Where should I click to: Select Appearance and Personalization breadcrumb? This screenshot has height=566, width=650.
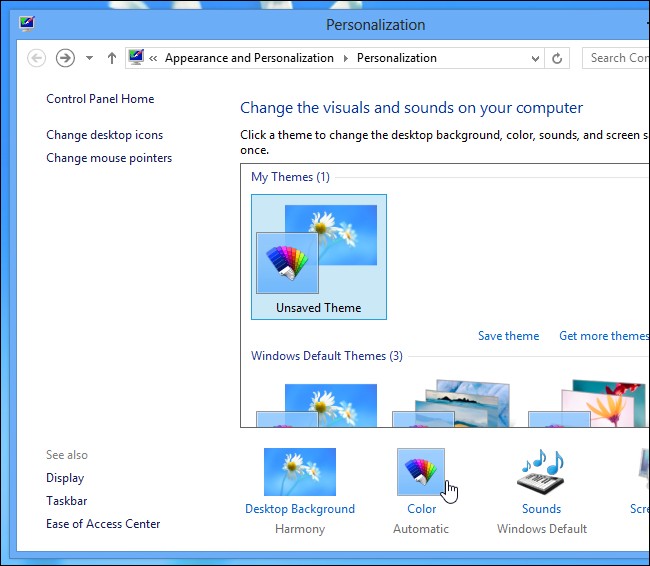249,58
